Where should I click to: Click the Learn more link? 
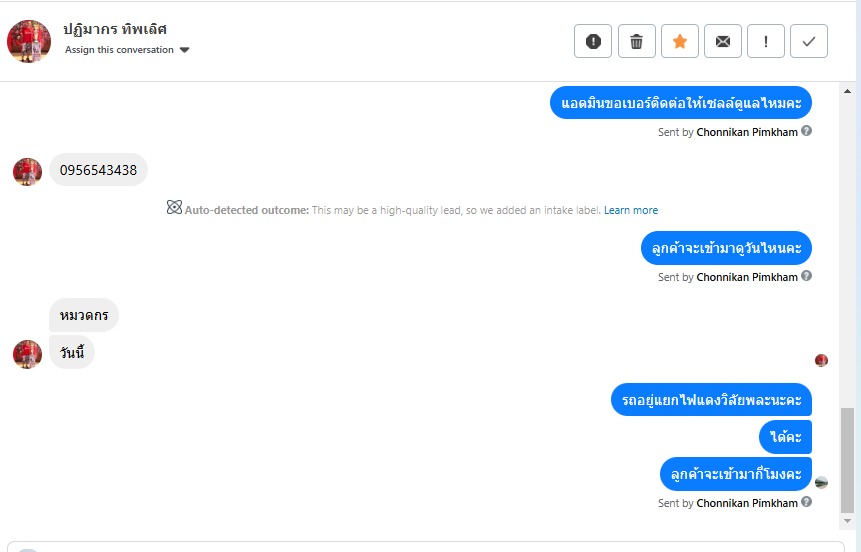(631, 210)
